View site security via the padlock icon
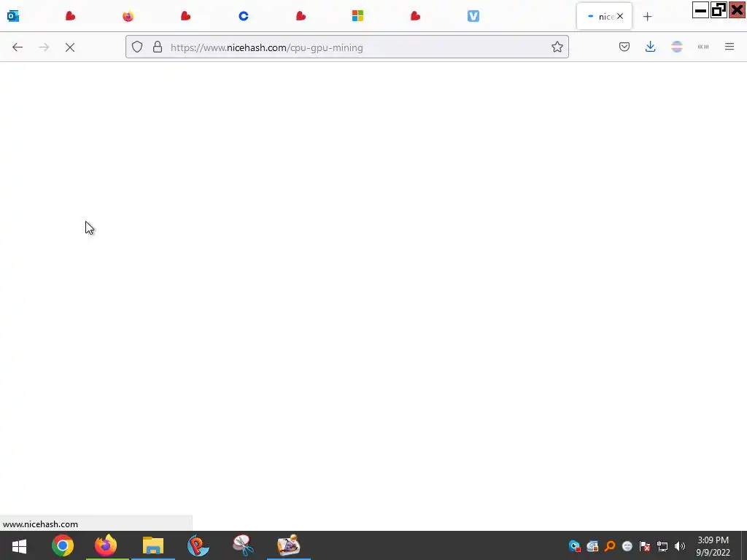This screenshot has height=560, width=747. pos(158,47)
